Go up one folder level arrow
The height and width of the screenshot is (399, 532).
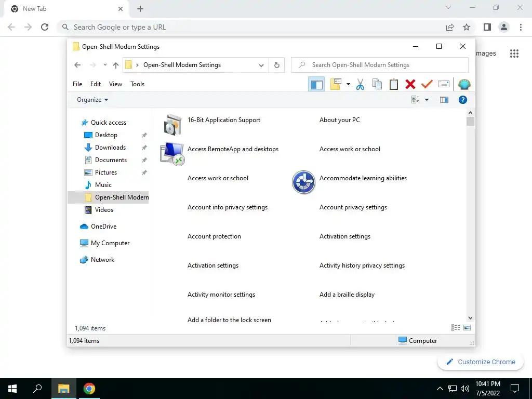[x=116, y=65]
